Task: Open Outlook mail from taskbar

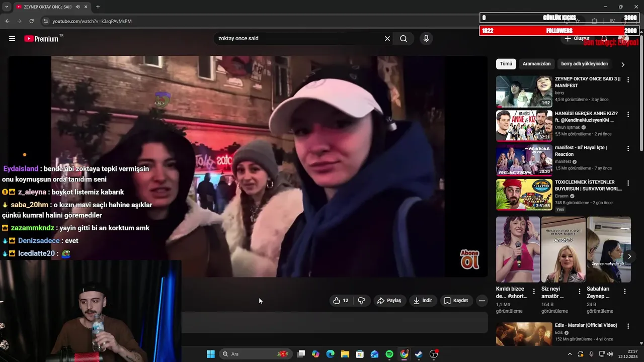Action: [x=374, y=354]
